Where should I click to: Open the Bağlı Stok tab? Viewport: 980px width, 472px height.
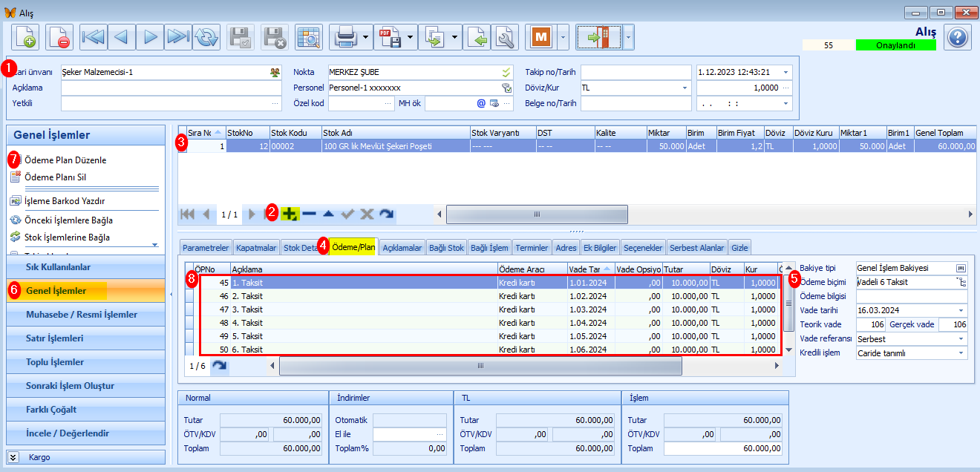446,248
